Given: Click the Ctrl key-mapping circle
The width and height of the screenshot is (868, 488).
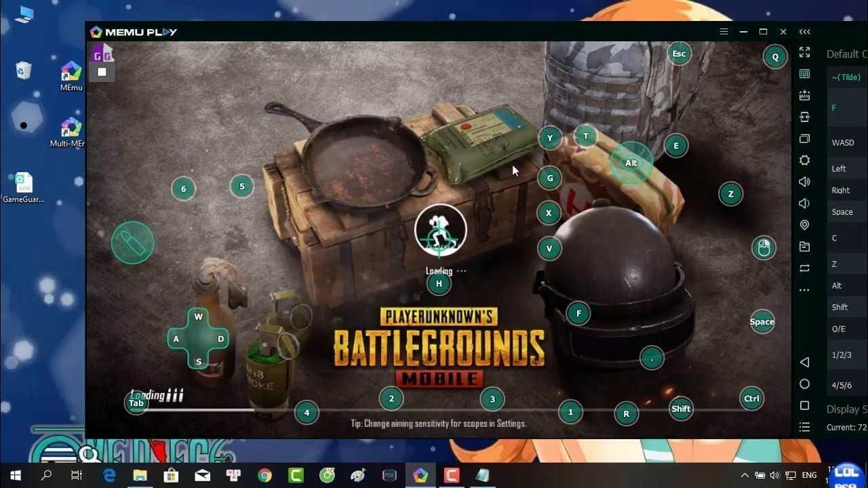Looking at the screenshot, I should coord(751,399).
